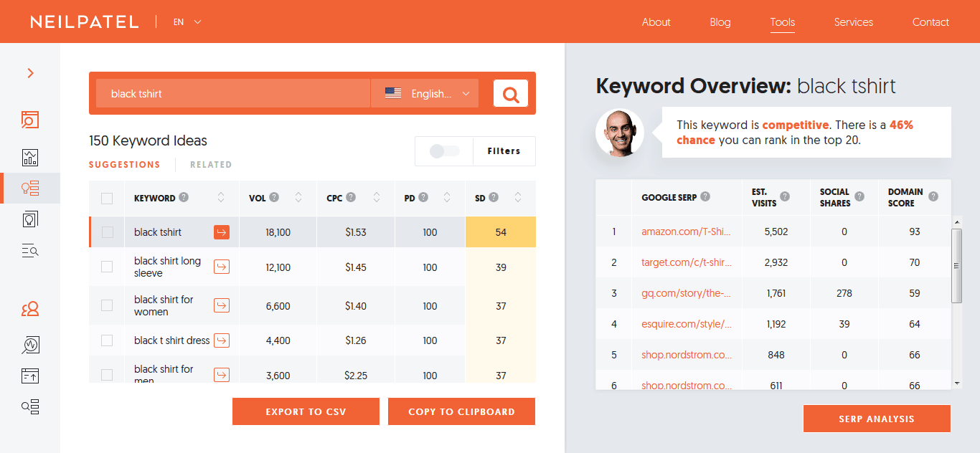Open the people/competitors sidebar icon
Viewport: 980px width, 453px height.
(x=30, y=309)
